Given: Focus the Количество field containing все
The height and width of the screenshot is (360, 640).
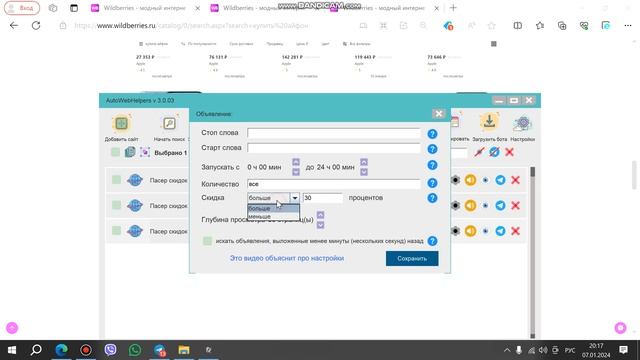Looking at the screenshot, I should [x=333, y=184].
